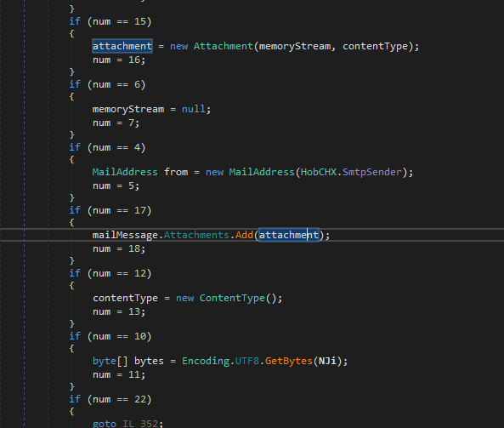This screenshot has height=428, width=504.
Task: Click MailAddress constructor after the new keyword
Action: point(262,172)
